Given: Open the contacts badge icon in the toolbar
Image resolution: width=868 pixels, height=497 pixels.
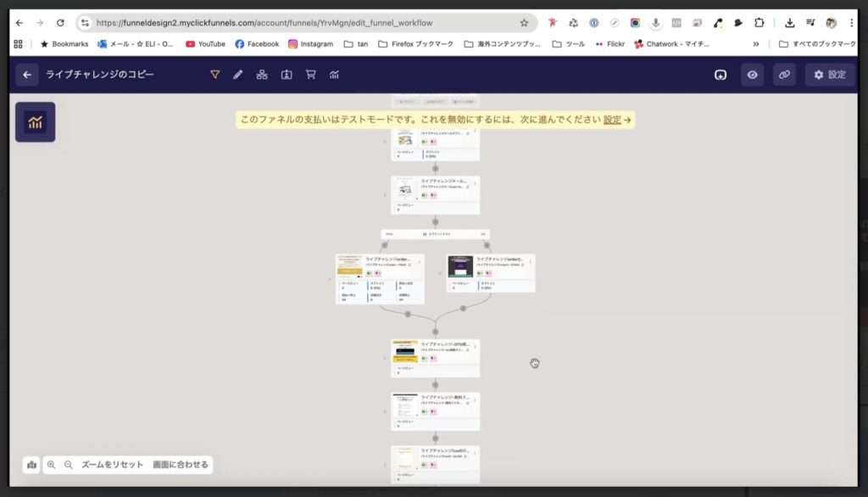Looking at the screenshot, I should click(287, 74).
